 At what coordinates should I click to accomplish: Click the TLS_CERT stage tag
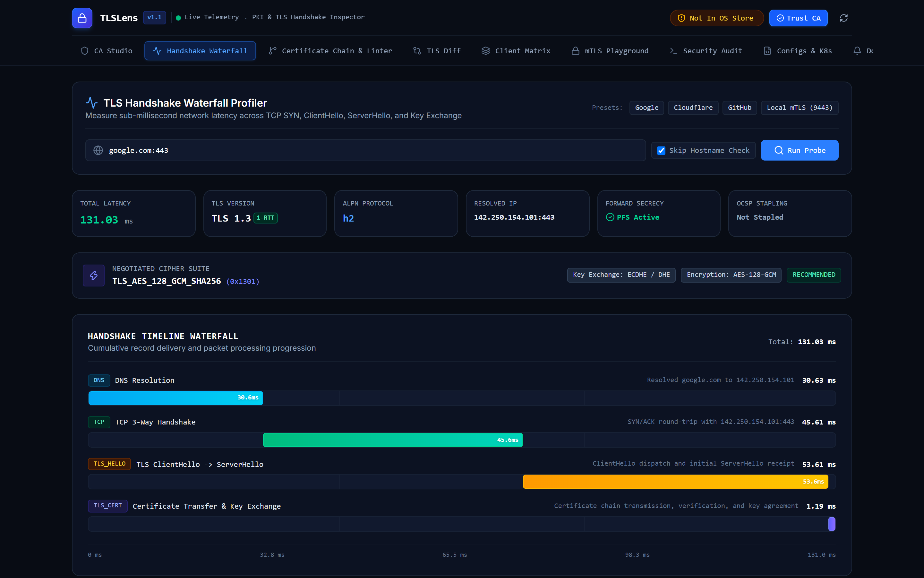click(x=108, y=506)
